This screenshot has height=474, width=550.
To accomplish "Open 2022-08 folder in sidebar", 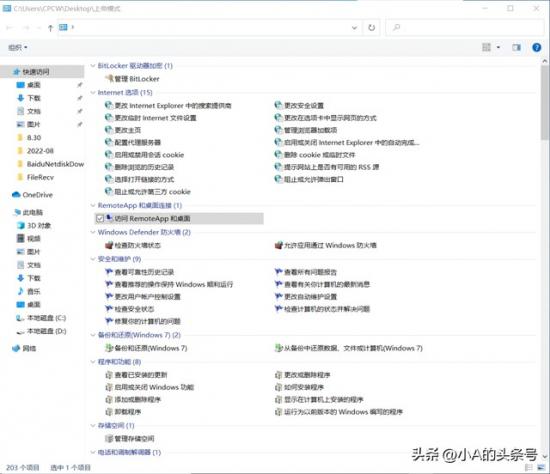I will click(35, 151).
